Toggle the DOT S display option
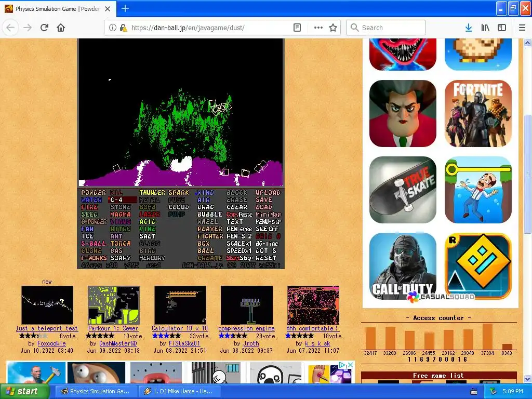Screen dimensions: 532x399 (266, 251)
